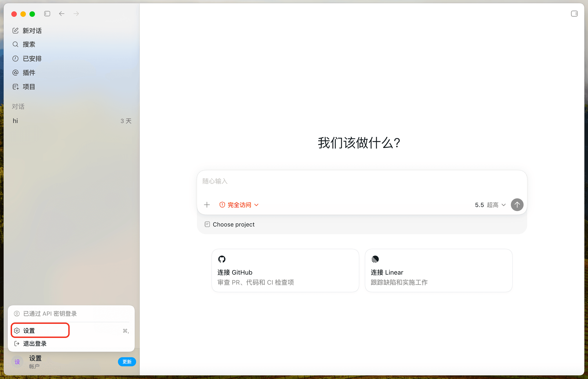Go back using the left arrow
588x379 pixels.
(x=62, y=14)
